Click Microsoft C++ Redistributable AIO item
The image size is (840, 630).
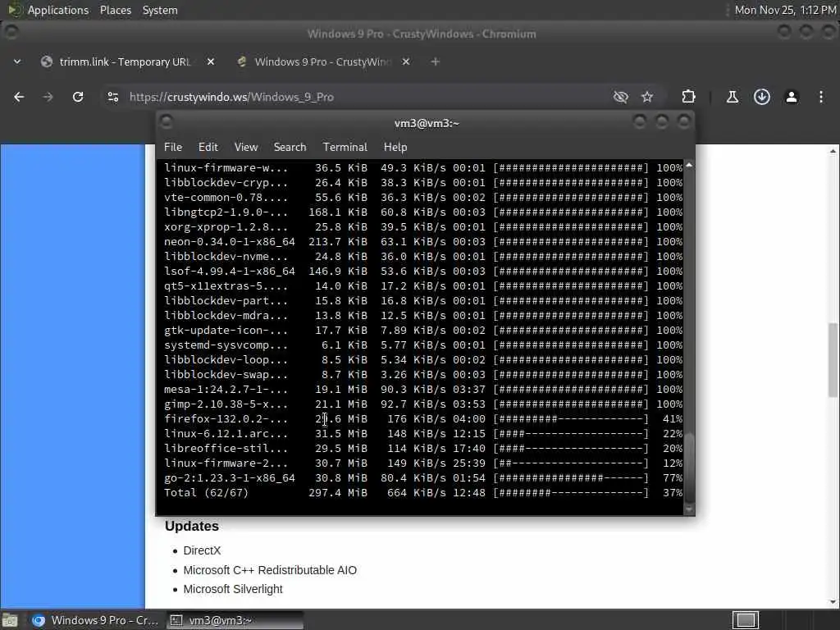(x=270, y=570)
